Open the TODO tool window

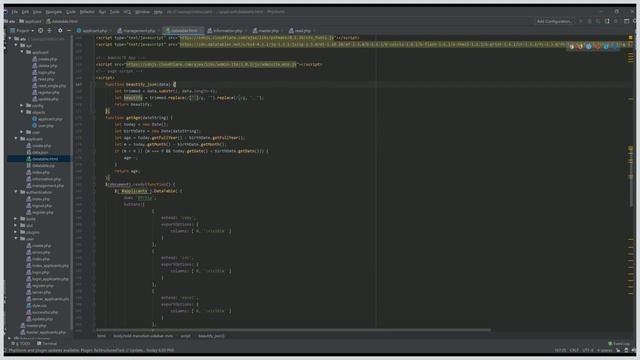click(x=21, y=344)
